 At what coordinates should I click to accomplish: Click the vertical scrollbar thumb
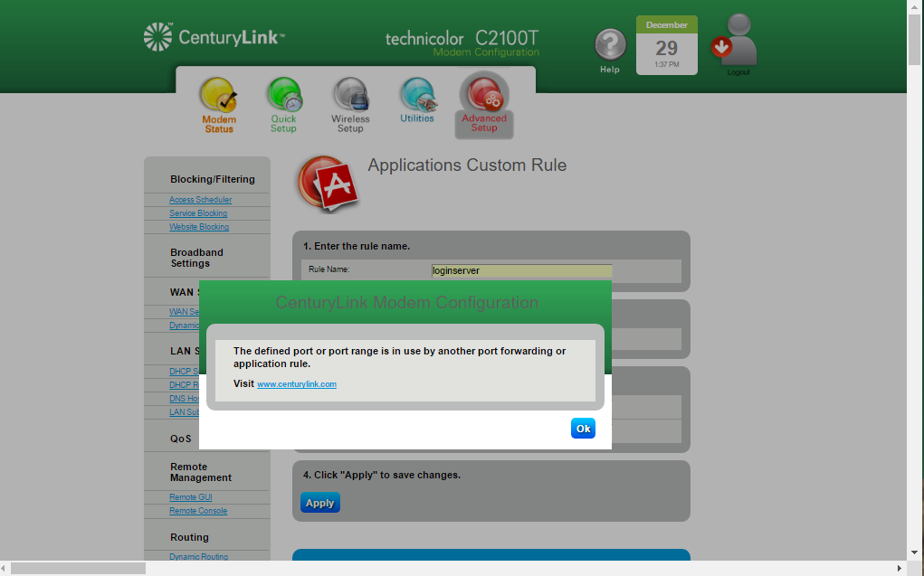point(915,40)
